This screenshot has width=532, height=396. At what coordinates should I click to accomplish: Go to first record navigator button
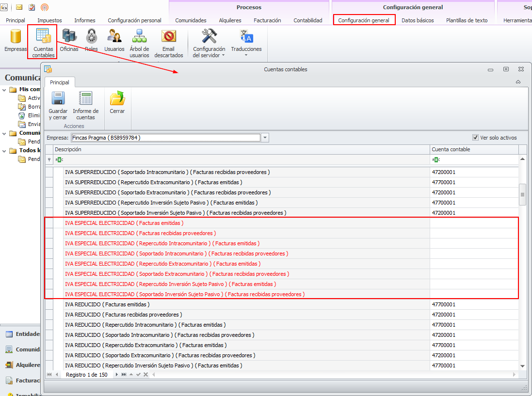(49, 374)
